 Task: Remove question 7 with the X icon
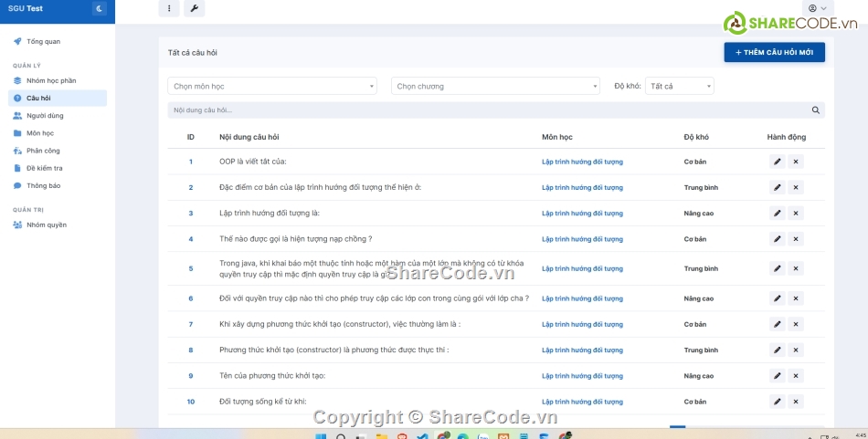click(x=796, y=324)
